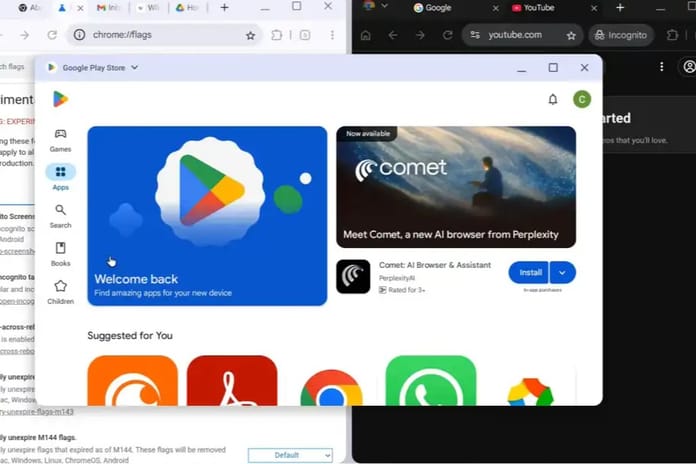
Task: Open extensions icon in incognito window
Action: pyautogui.click(x=672, y=35)
